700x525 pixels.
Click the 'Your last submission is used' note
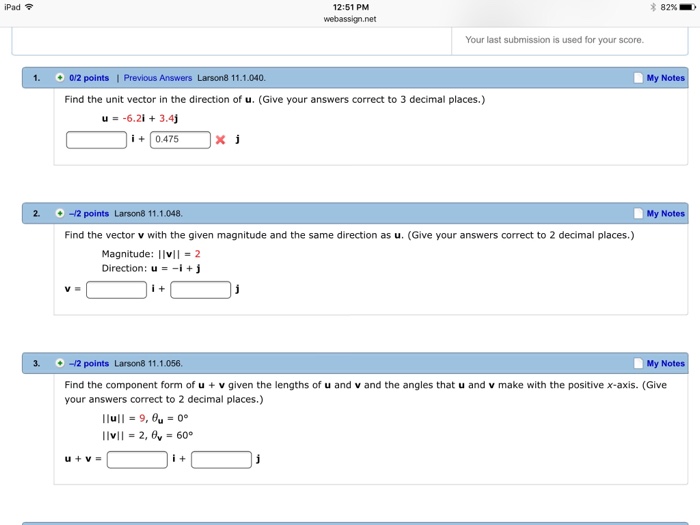pos(554,40)
